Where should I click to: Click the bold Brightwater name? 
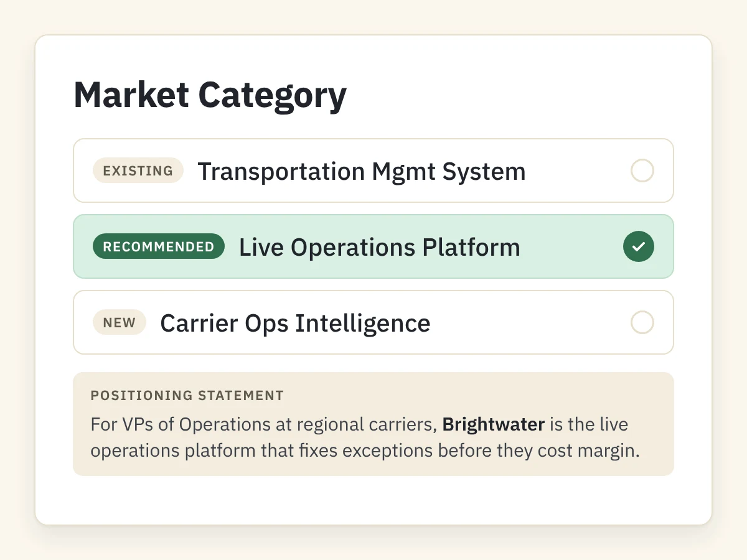[x=494, y=424]
